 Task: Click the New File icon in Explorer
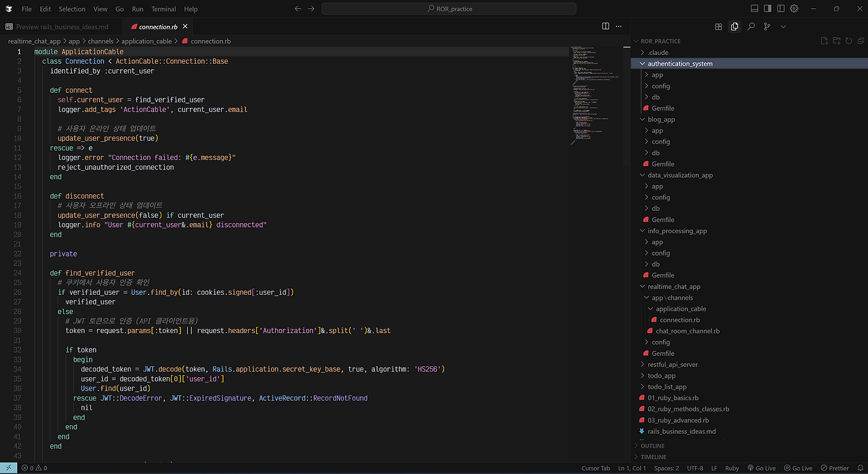point(825,41)
